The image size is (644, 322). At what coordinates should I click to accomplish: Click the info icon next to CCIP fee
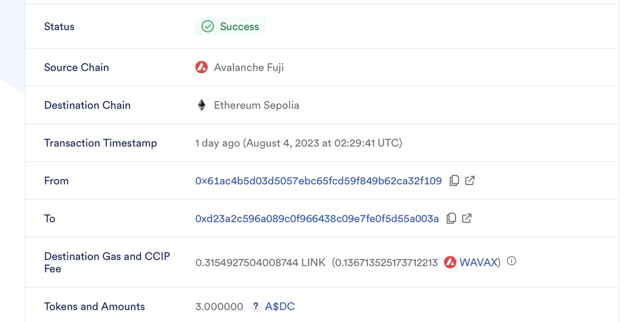point(511,261)
